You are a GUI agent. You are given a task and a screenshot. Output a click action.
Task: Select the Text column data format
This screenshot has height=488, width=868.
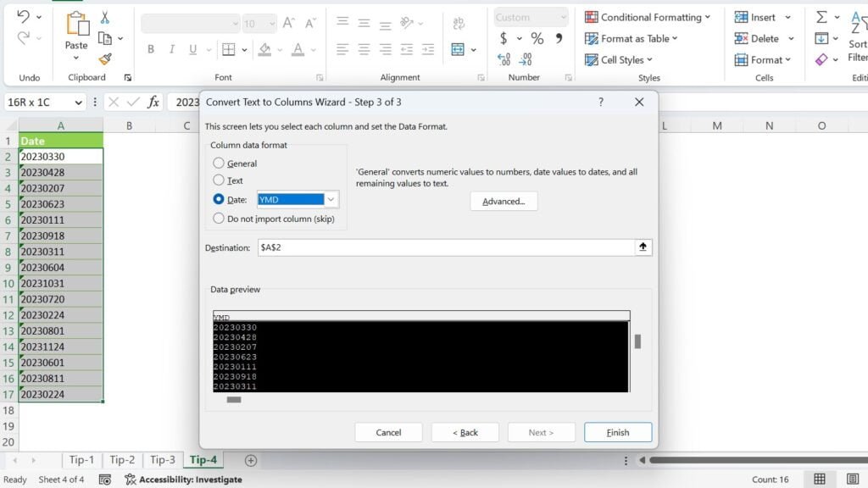point(219,180)
